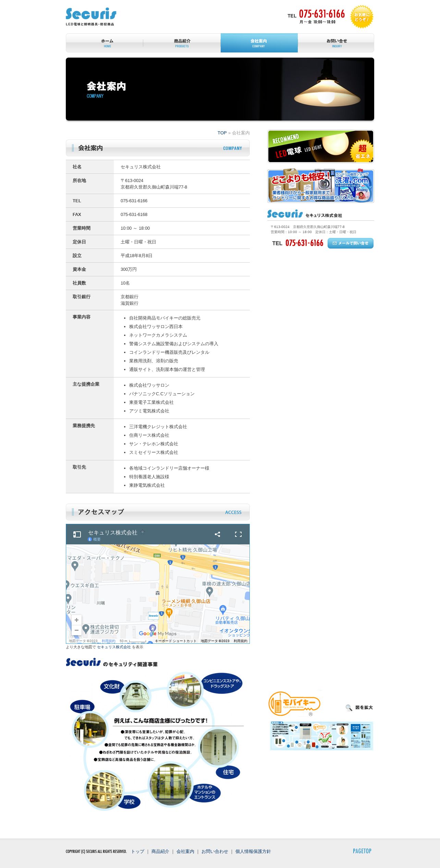Toggle the map sidebar panel icon
The image size is (440, 868).
[77, 534]
